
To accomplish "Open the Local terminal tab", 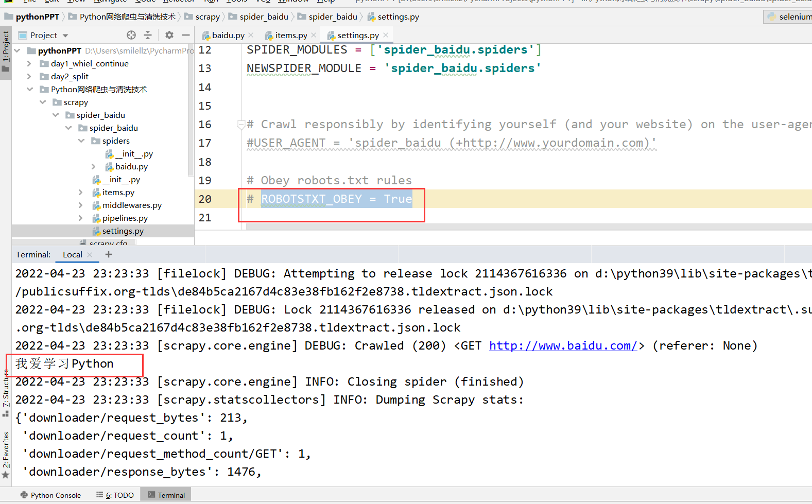I will [x=72, y=254].
